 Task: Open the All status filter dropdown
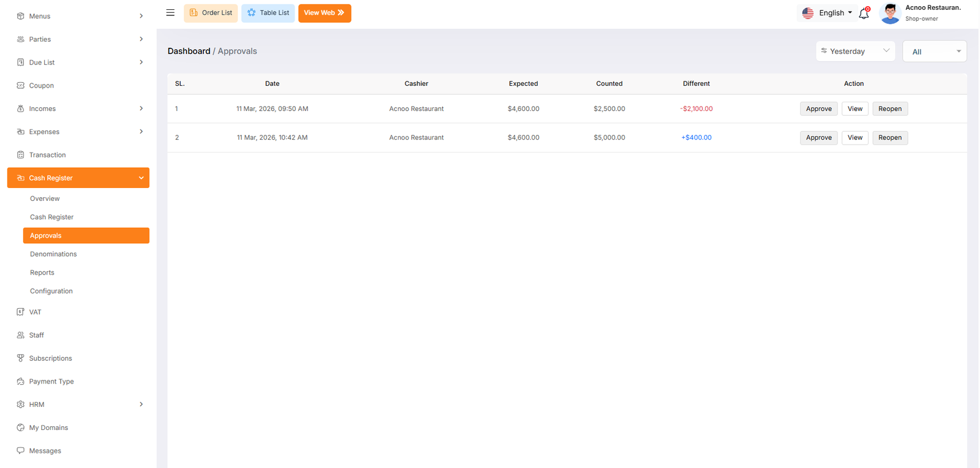934,51
